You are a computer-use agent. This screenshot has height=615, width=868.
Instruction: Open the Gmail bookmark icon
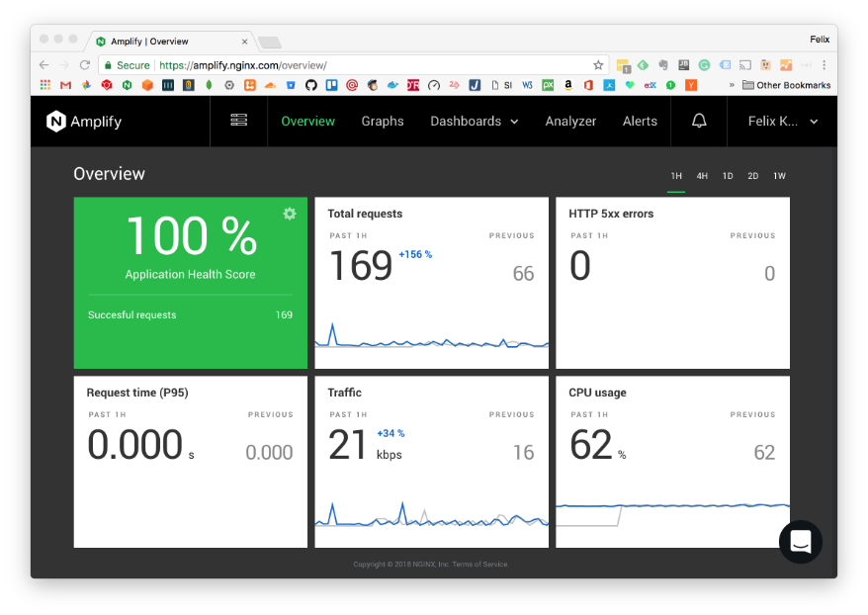click(x=65, y=85)
